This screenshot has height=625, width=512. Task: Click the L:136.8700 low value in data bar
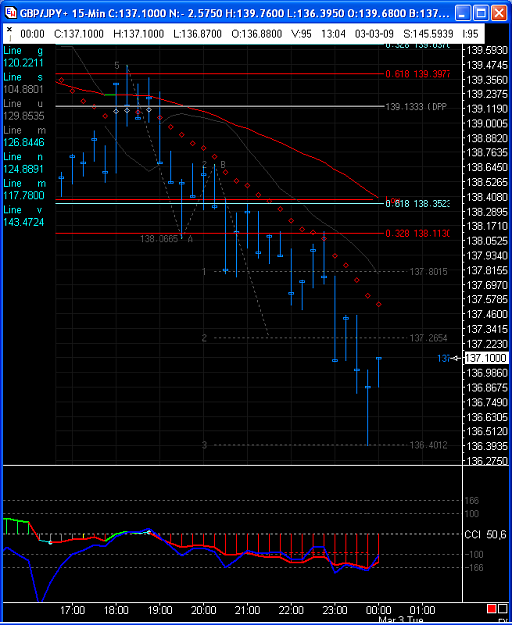[197, 34]
